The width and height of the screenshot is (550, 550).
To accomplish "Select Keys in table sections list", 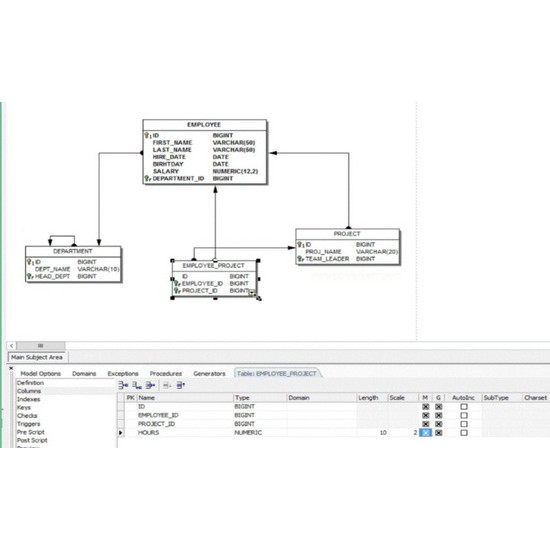I will 24,407.
